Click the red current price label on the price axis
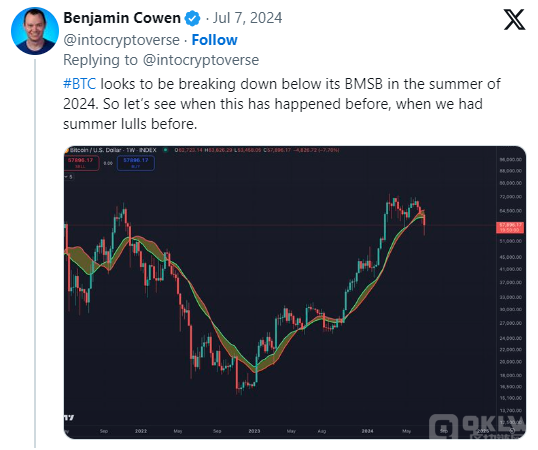The width and height of the screenshot is (538, 450). coord(510,227)
